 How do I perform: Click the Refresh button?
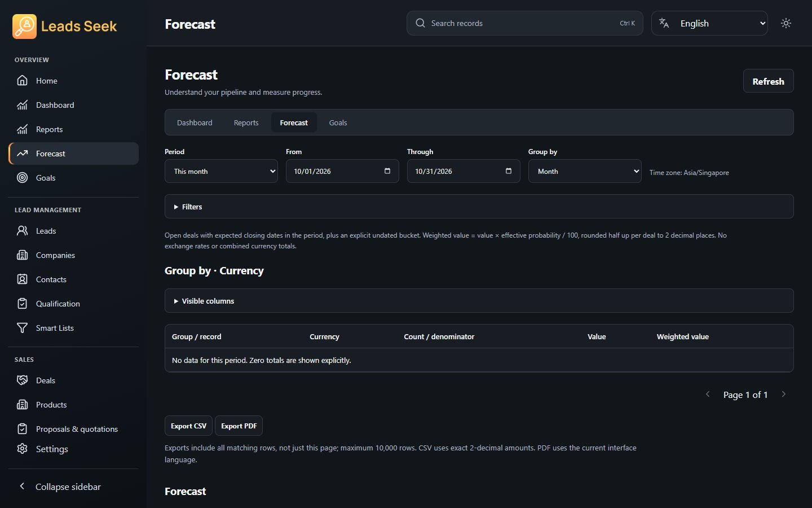tap(768, 81)
